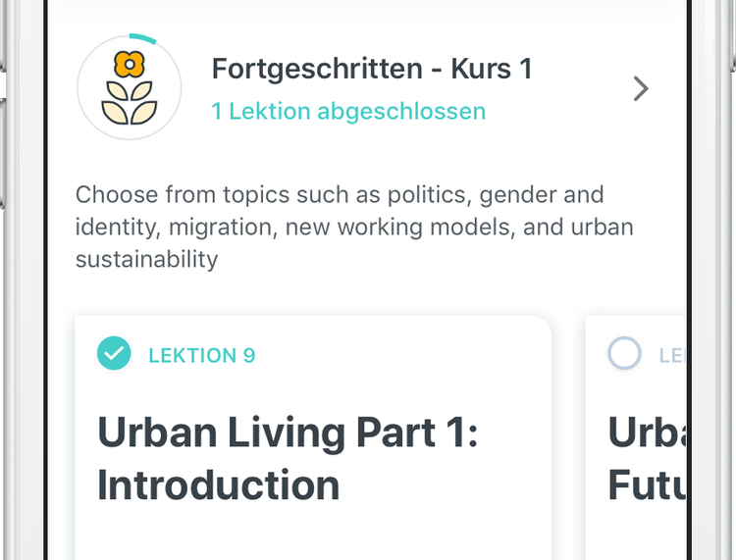The image size is (736, 560).
Task: Mark the second lesson's empty circle
Action: [624, 354]
